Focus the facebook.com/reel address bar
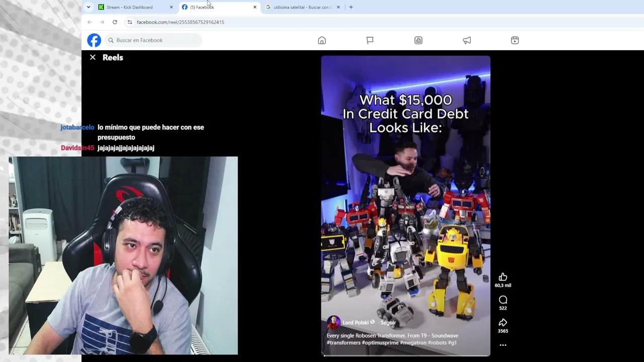Image resolution: width=644 pixels, height=362 pixels. coord(181,22)
